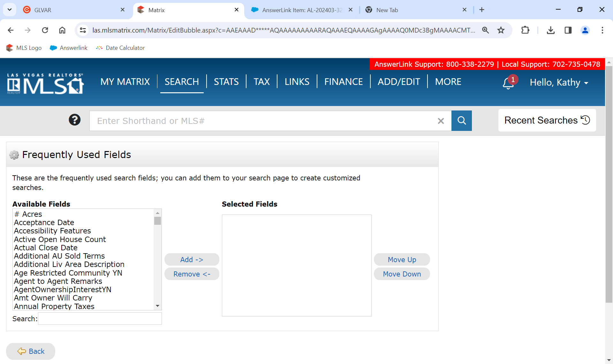Open browser extensions puzzle icon
Image resolution: width=613 pixels, height=364 pixels.
point(525,30)
